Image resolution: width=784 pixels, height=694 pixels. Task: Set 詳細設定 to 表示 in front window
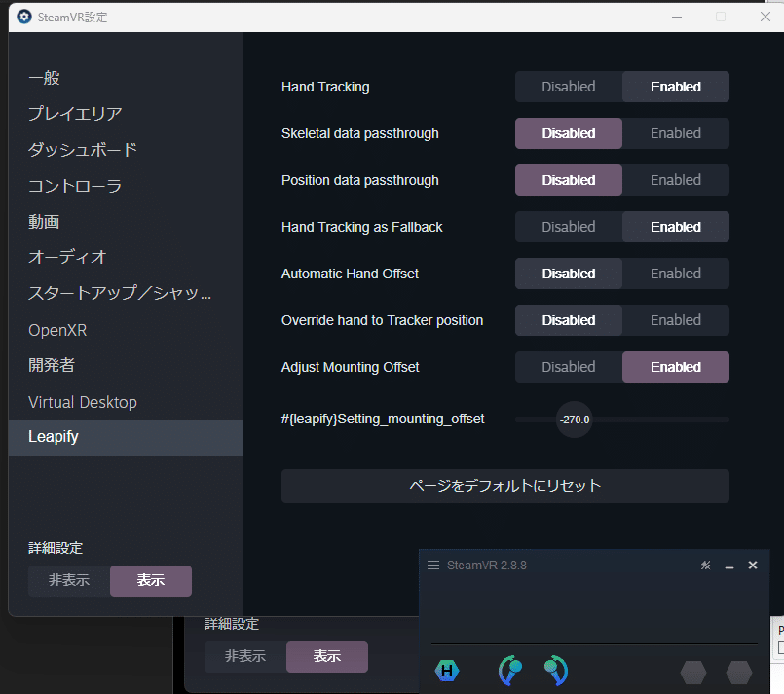tap(151, 580)
